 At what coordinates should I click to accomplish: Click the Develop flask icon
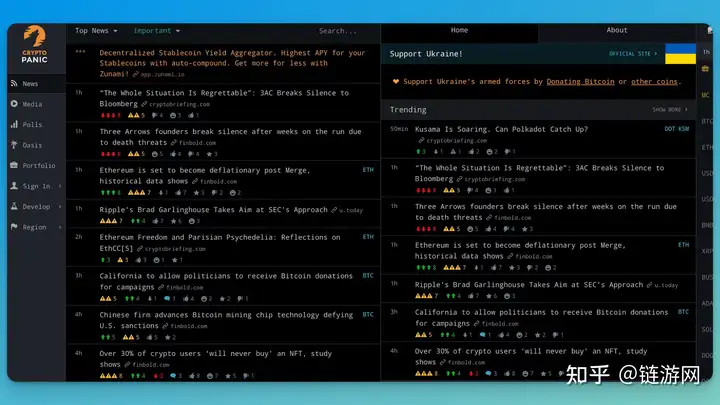(14, 207)
